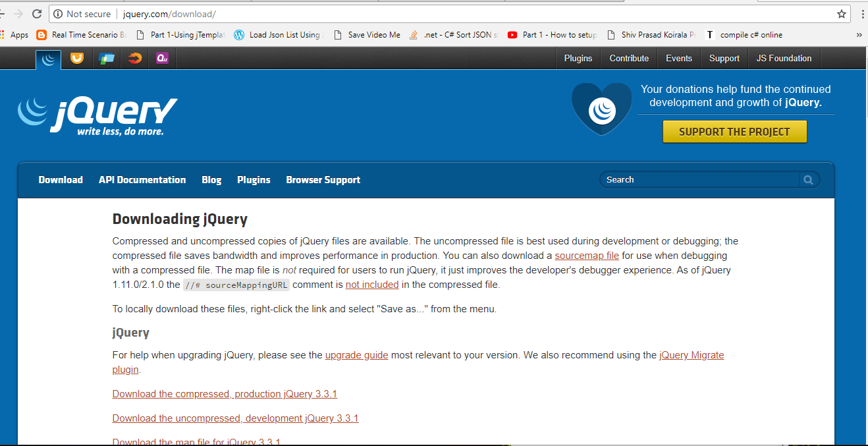
Task: Open the JS Foundation menu item
Action: pyautogui.click(x=784, y=58)
